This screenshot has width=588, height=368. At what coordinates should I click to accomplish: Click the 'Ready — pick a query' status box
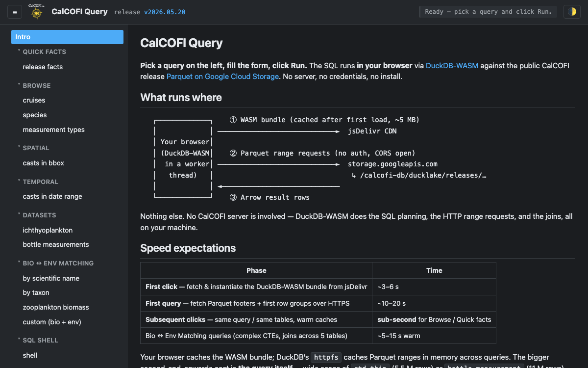(x=488, y=12)
